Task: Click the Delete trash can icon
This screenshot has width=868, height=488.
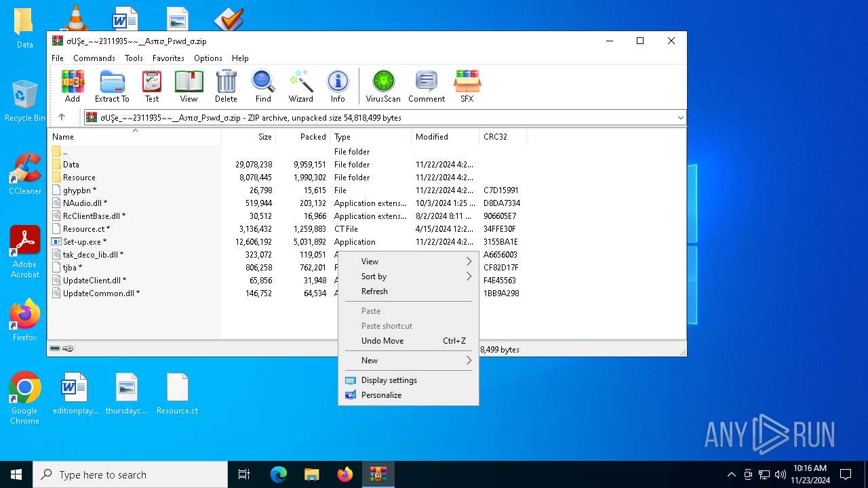Action: point(226,86)
